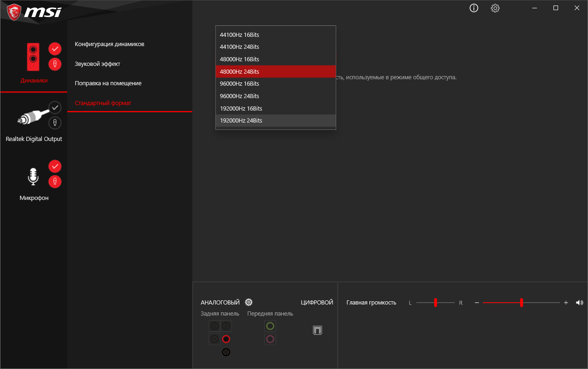Click the Динамики device label
Screen dimensions: 588x369
coord(34,80)
